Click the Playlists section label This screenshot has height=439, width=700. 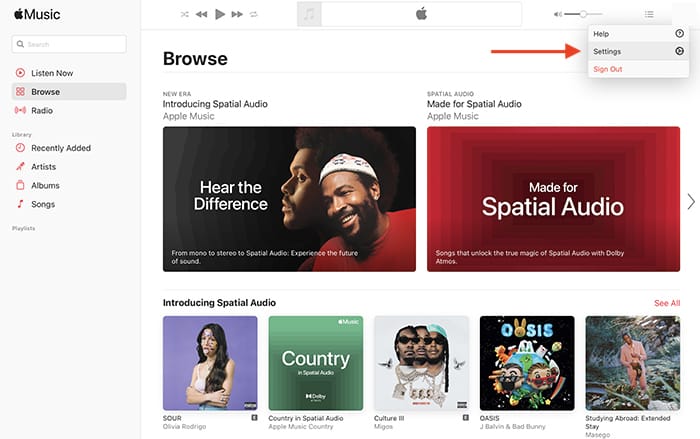pyautogui.click(x=23, y=228)
